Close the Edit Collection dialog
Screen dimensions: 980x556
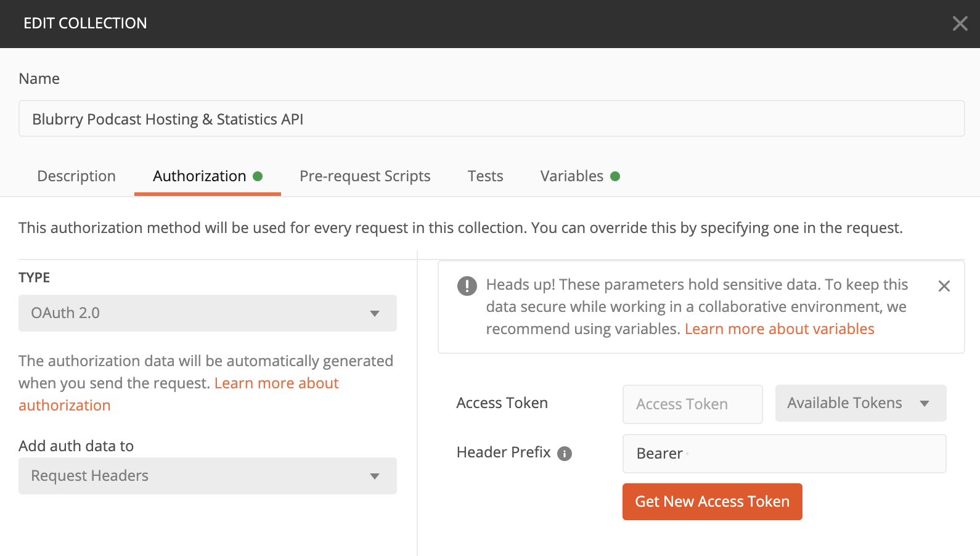click(960, 23)
